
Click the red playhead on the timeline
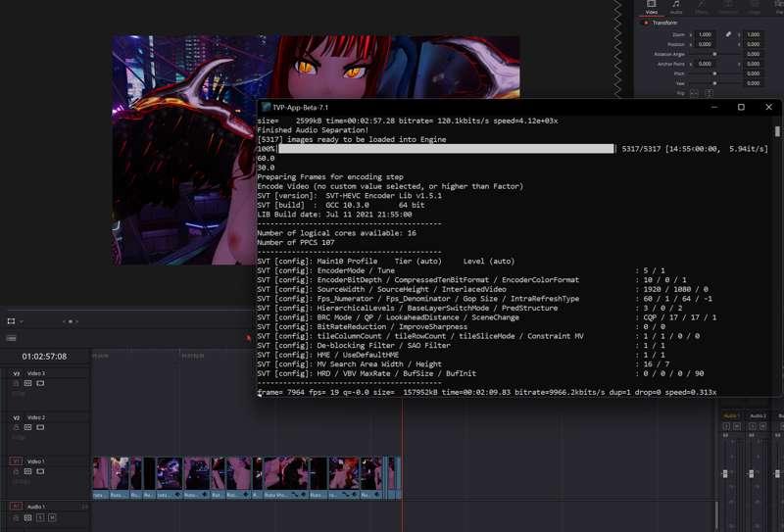[x=403, y=450]
